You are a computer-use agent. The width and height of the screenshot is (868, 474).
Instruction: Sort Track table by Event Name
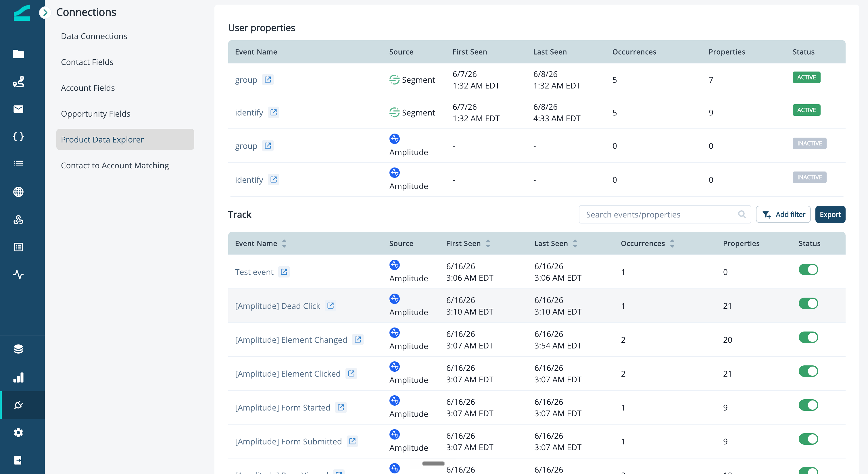(284, 243)
